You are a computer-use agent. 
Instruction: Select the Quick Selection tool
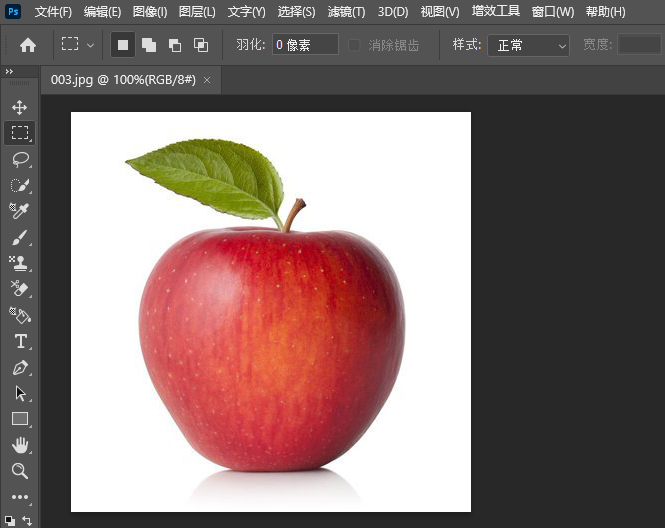tap(20, 185)
